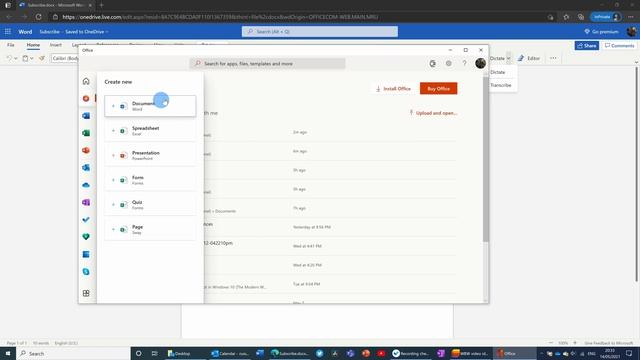Viewport: 640px width, 360px height.
Task: Collapse the Word ribbon chevron
Action: tap(636, 62)
